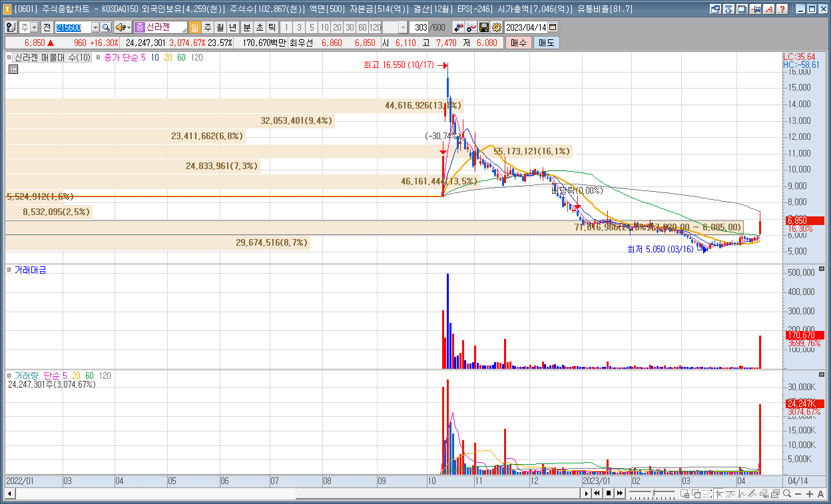Select the minute 분 period toggle
Viewport: 831px width, 504px height.
point(246,27)
